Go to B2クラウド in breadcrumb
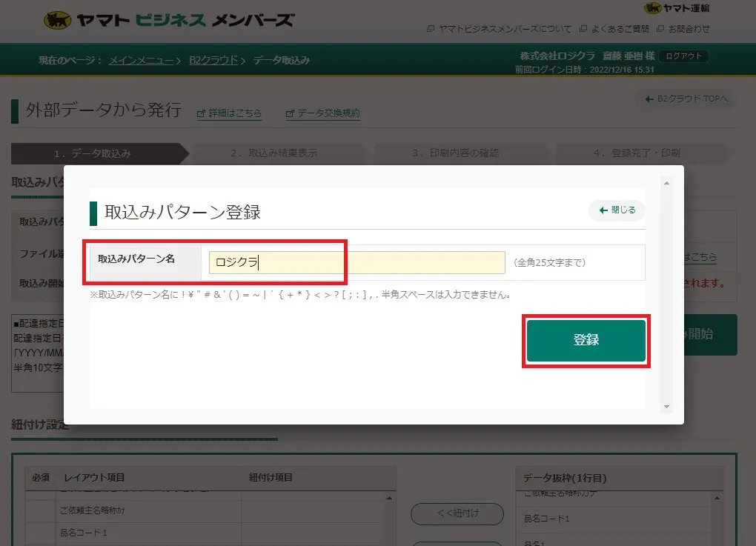Viewport: 756px width, 546px height. click(x=213, y=60)
